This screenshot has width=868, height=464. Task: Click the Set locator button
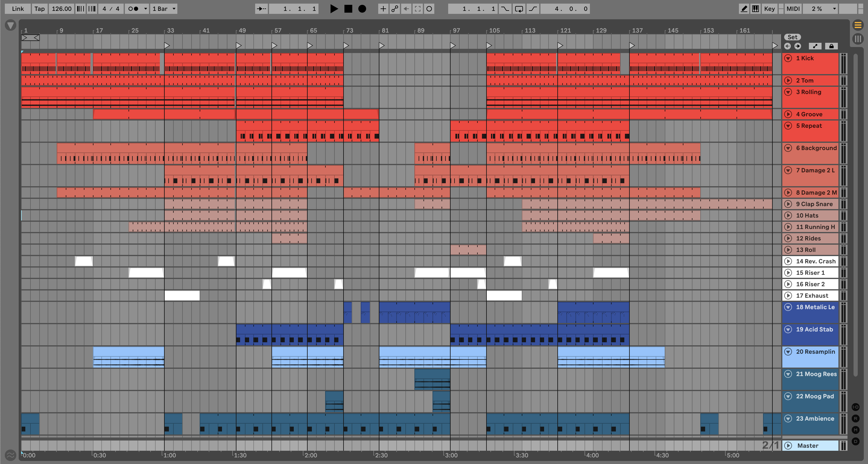[792, 37]
